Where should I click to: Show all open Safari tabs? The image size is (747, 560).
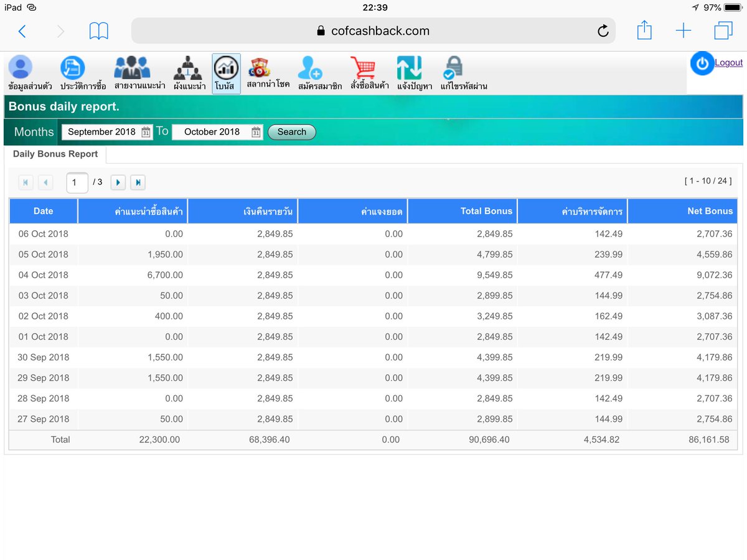[x=723, y=30]
